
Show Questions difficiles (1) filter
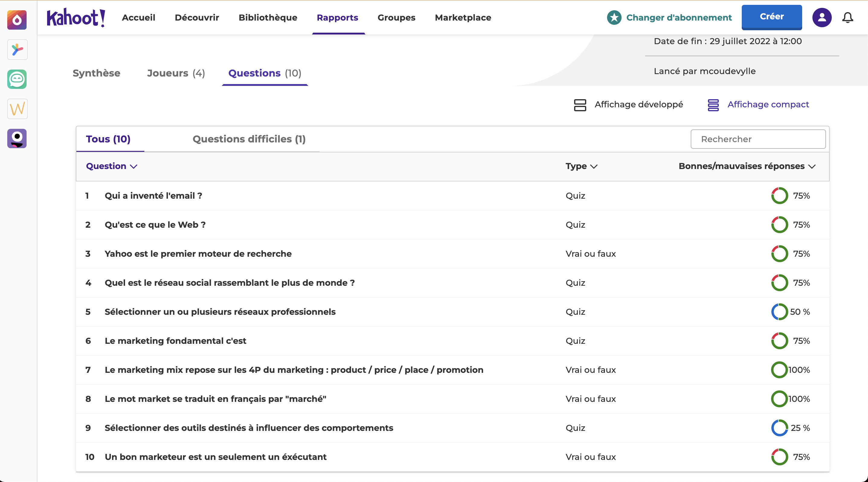pyautogui.click(x=249, y=139)
